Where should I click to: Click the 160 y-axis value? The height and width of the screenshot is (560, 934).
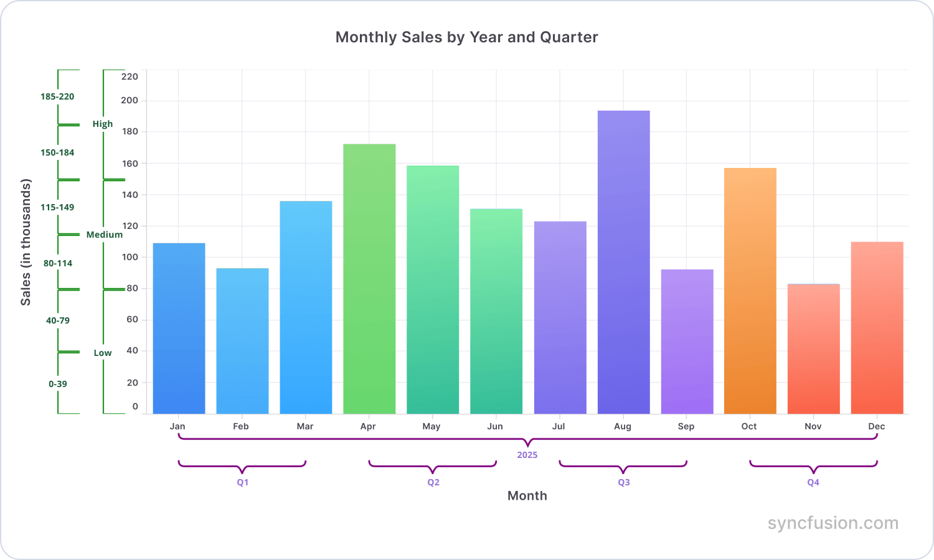[x=130, y=164]
